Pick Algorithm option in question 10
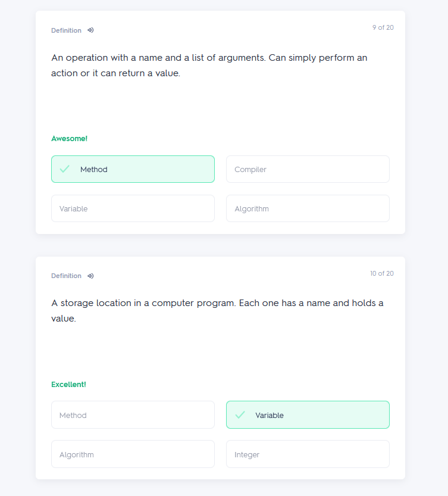Viewport: 448px width, 496px height. [x=133, y=454]
